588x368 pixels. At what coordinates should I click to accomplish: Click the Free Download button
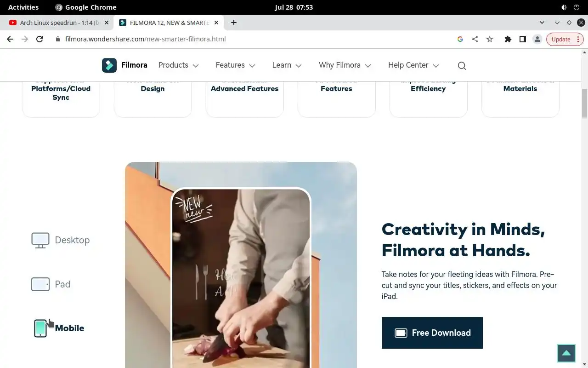coord(432,333)
